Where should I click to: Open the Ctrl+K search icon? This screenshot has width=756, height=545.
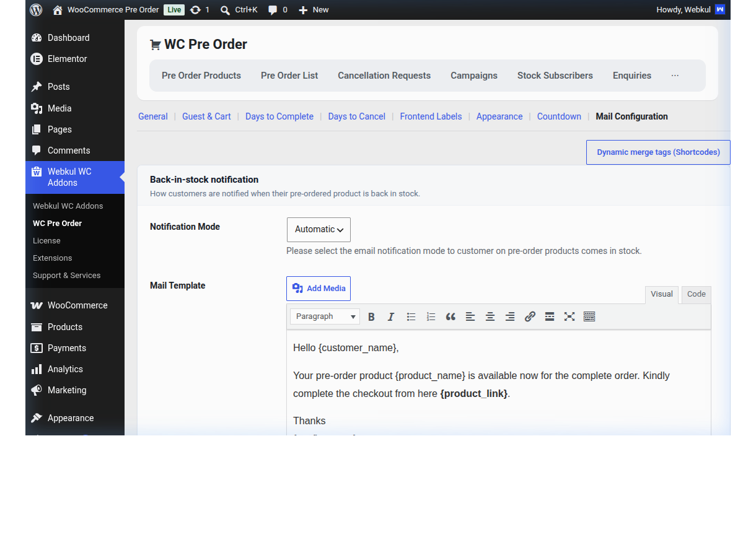[x=225, y=10]
